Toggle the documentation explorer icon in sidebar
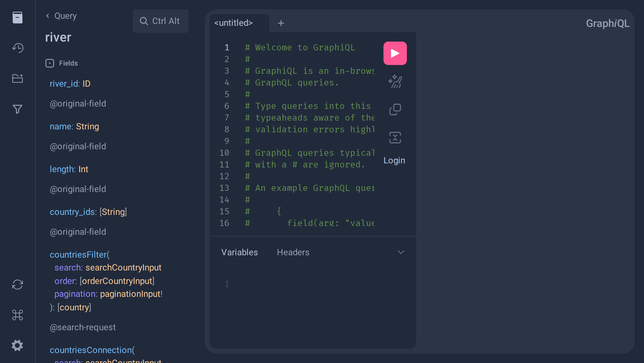Screen dimensions: 644x363 [18, 18]
